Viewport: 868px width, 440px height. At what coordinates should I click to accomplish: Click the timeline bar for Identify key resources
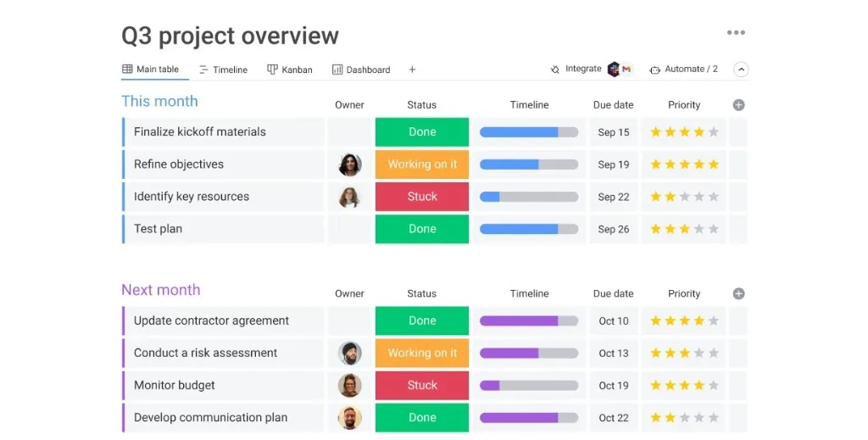529,197
